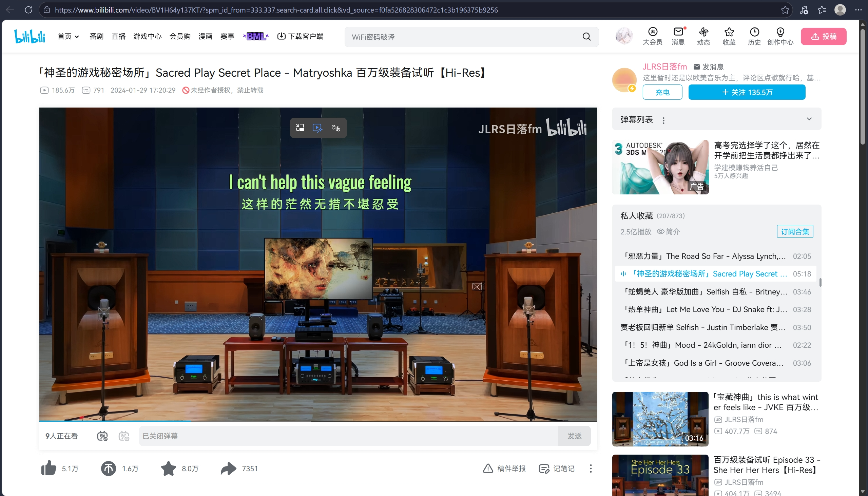
Task: Focus the danmaku input field
Action: tap(348, 436)
